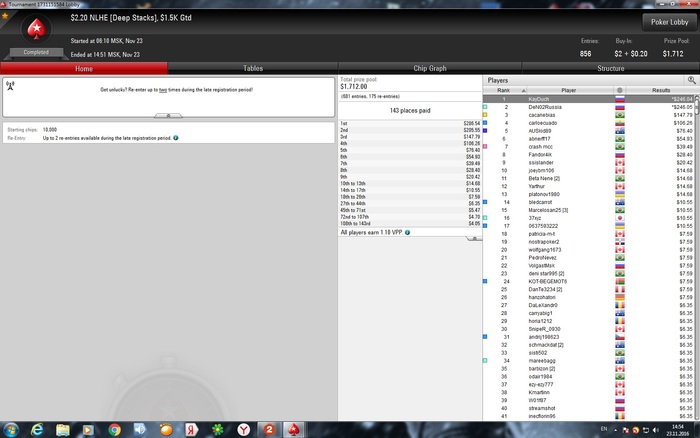Click the broadcast announcement icon
The width and height of the screenshot is (700, 438).
click(10, 85)
